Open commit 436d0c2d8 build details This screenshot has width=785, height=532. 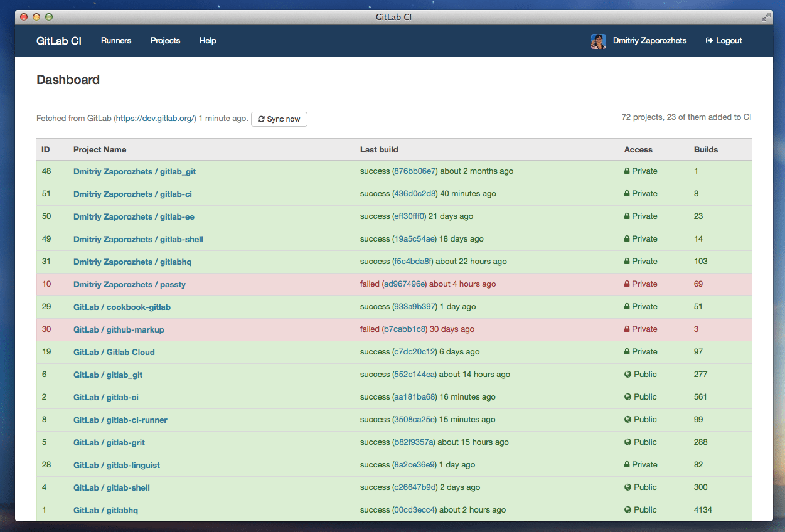point(415,194)
